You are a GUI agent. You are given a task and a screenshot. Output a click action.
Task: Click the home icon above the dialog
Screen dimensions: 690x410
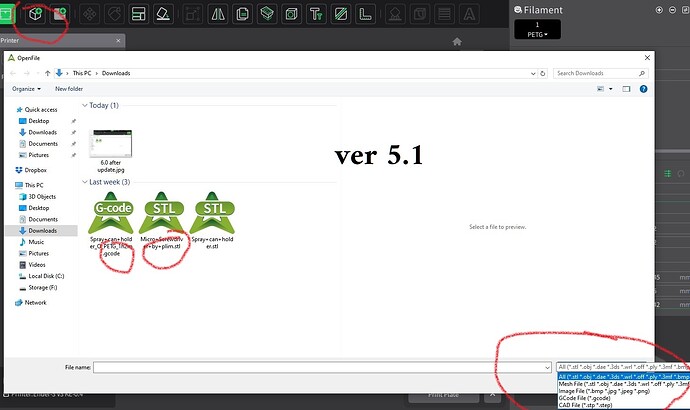coord(457,41)
